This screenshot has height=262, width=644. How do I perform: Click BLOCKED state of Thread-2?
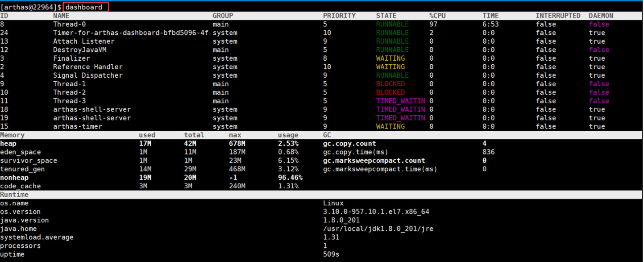pos(391,92)
